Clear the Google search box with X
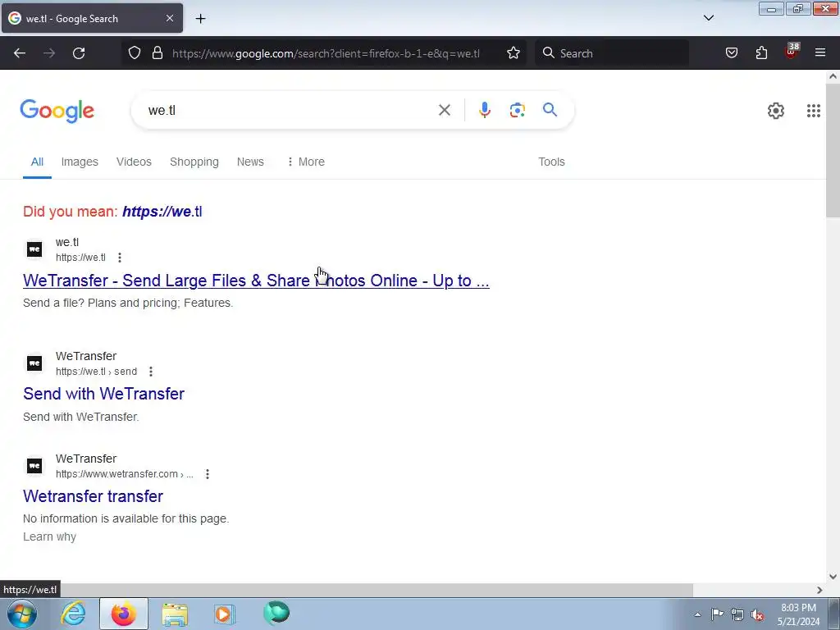 click(x=444, y=111)
